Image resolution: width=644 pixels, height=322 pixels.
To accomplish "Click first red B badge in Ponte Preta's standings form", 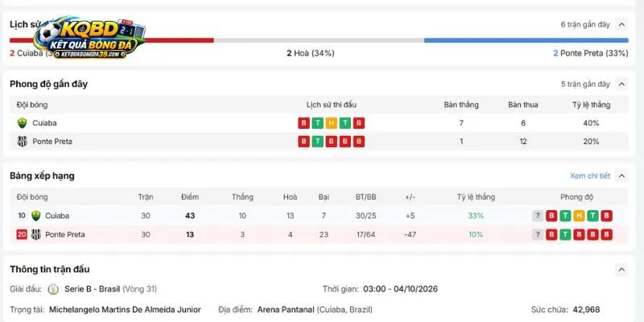I will pyautogui.click(x=551, y=234).
